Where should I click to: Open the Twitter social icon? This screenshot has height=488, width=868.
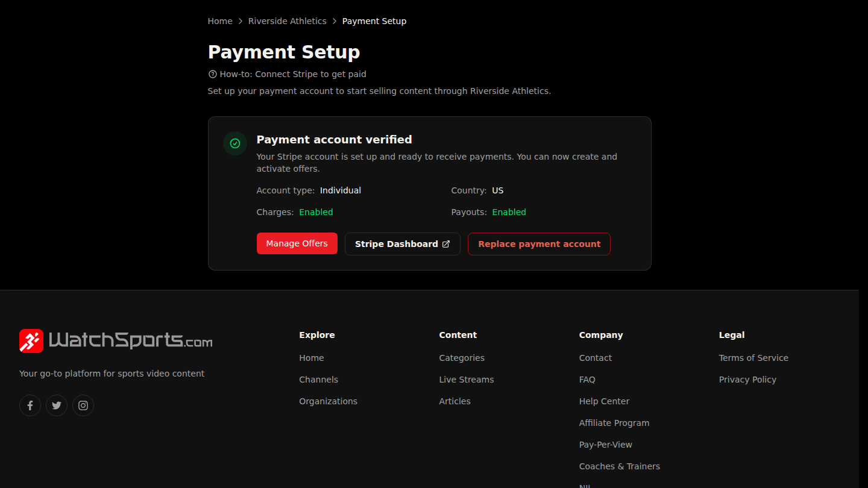pos(57,405)
